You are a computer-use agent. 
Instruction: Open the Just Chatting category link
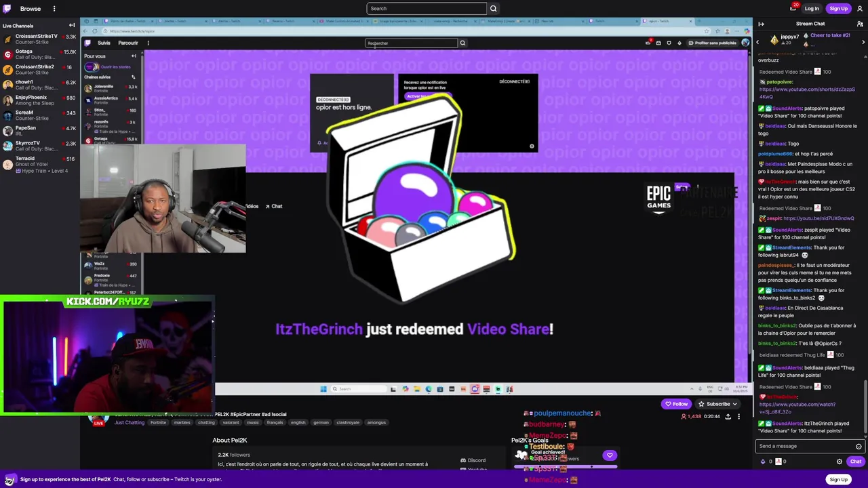pyautogui.click(x=129, y=422)
